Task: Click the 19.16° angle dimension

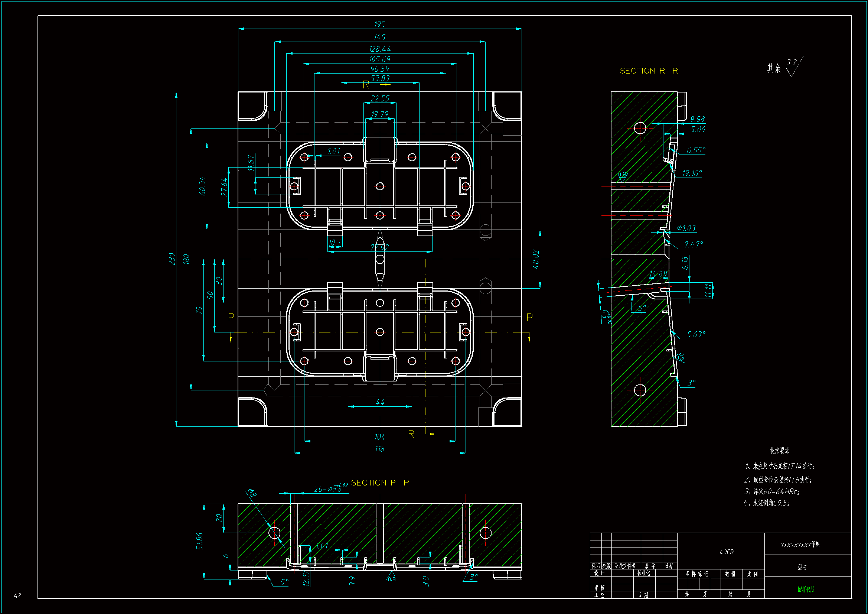Action: [691, 173]
